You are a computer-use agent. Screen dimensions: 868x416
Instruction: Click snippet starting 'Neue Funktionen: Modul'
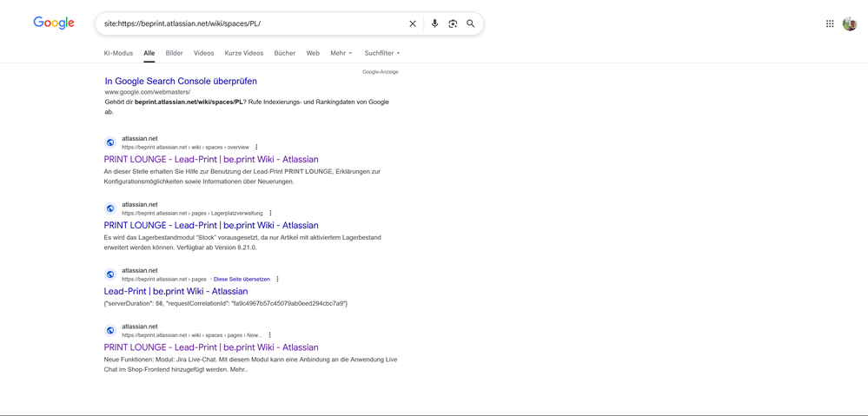(250, 365)
